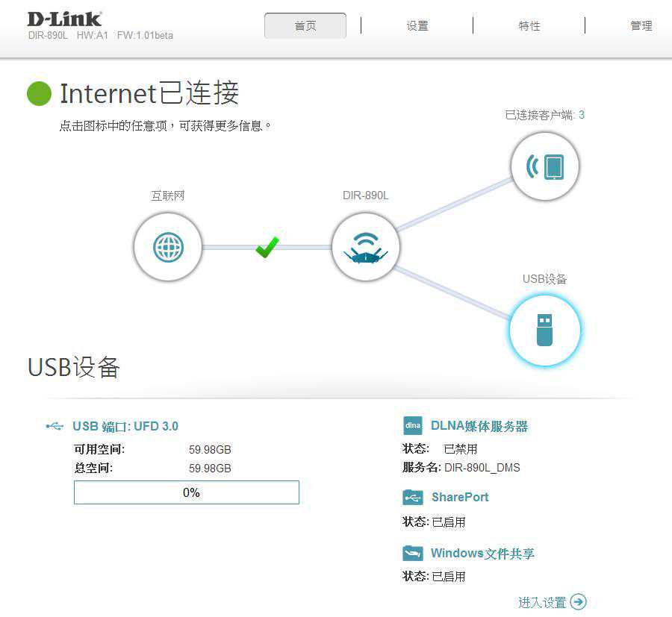The image size is (672, 617).
Task: Open the 设置 settings menu
Action: (417, 25)
